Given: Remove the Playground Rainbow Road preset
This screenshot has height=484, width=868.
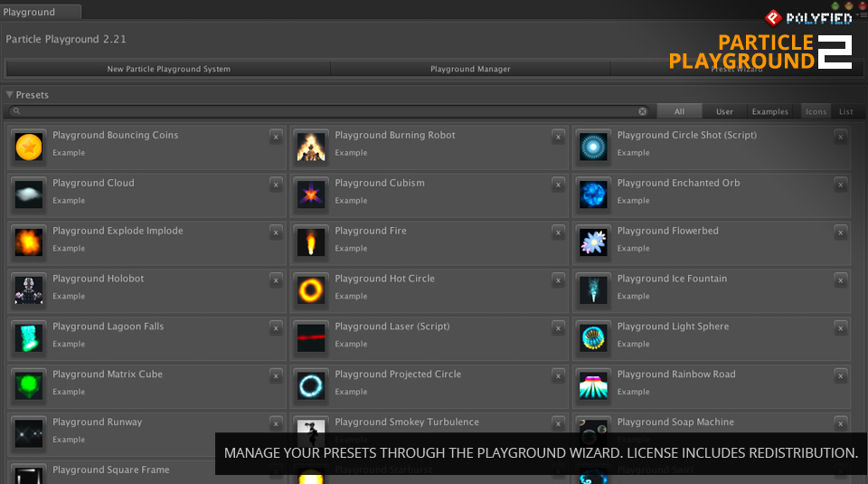Looking at the screenshot, I should click(x=840, y=375).
